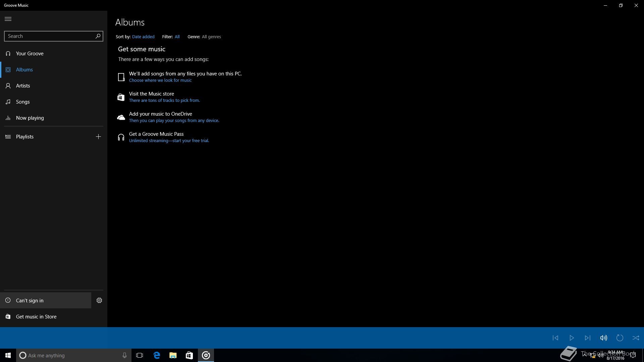Open Action Center notifications icon
Screen dimensions: 644x362
pyautogui.click(x=633, y=355)
